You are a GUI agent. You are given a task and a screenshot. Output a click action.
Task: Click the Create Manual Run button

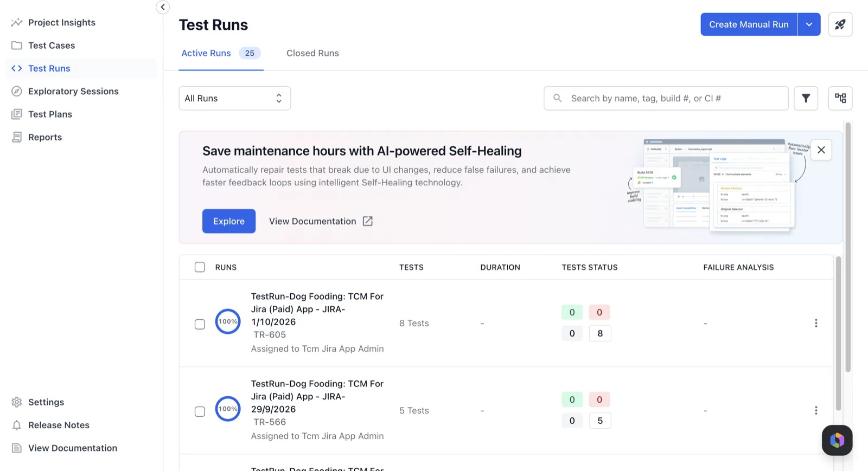coord(749,24)
